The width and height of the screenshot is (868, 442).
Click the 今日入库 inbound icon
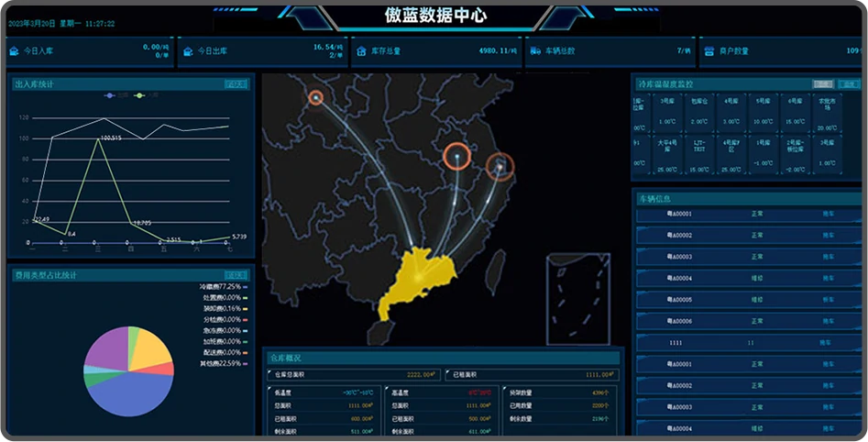click(x=16, y=51)
